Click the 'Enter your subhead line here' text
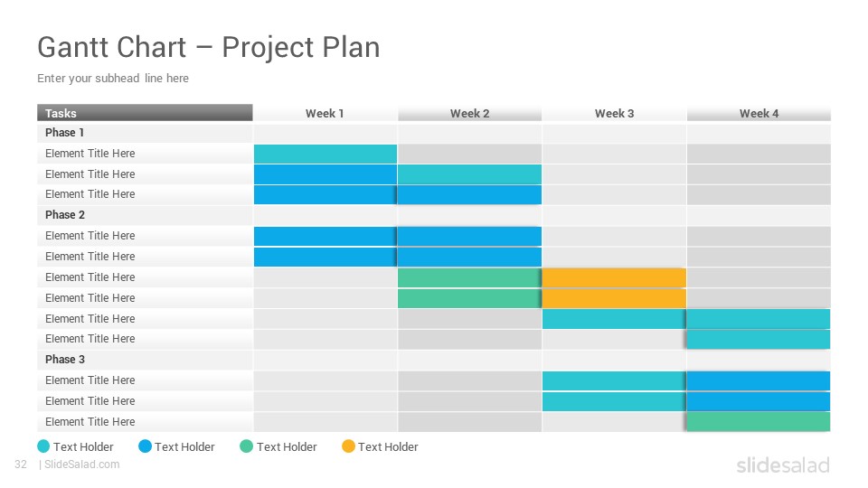 113,79
